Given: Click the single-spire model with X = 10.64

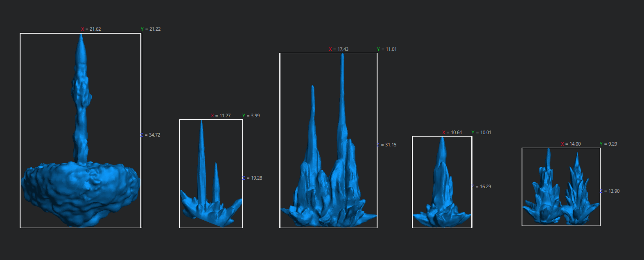Looking at the screenshot, I should point(441,193).
